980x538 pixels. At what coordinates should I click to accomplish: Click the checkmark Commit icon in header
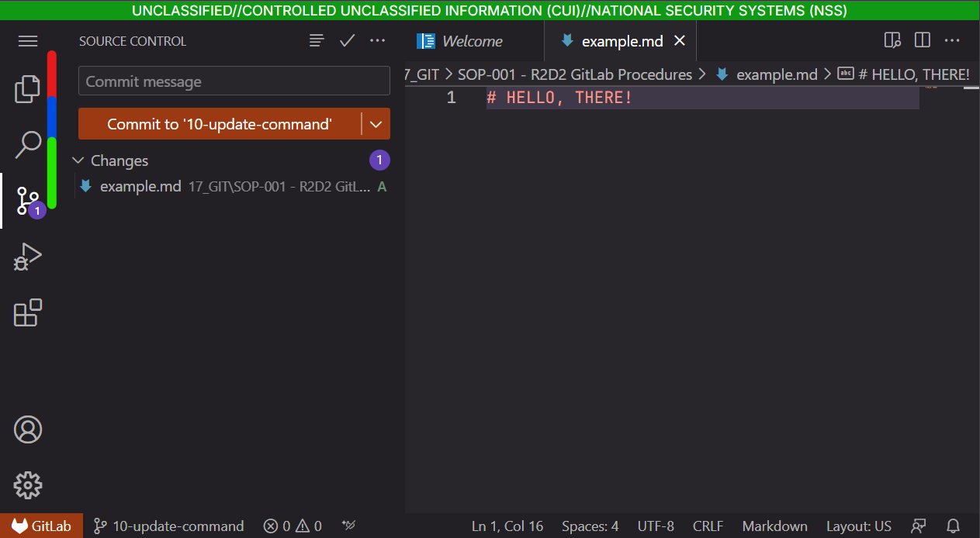pyautogui.click(x=347, y=41)
